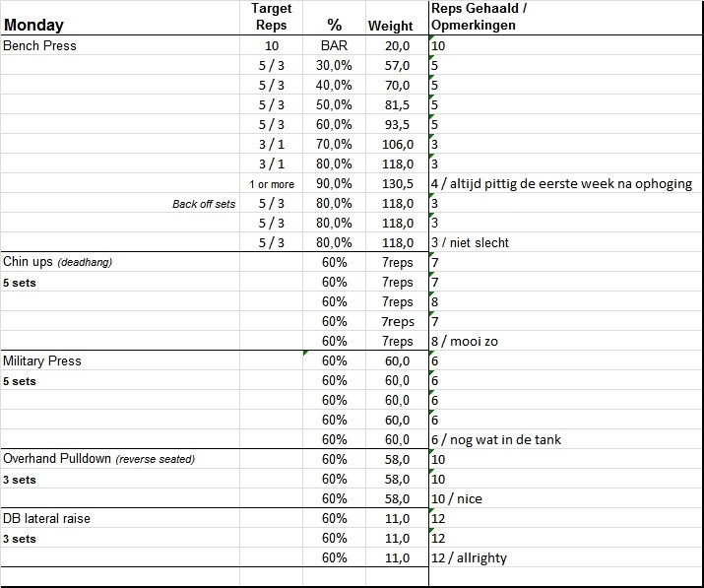This screenshot has height=588, width=704.
Task: Select the DB lateral raise cell
Action: point(47,518)
